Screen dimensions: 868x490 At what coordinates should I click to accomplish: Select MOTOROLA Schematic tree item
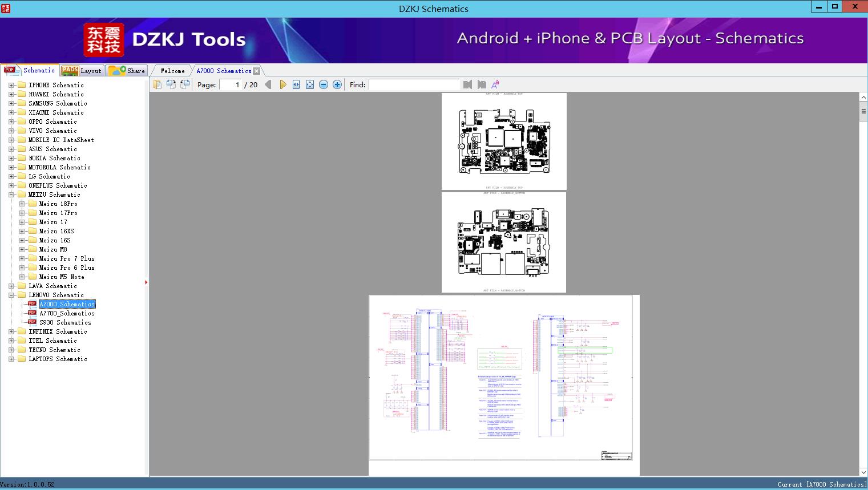[x=59, y=167]
